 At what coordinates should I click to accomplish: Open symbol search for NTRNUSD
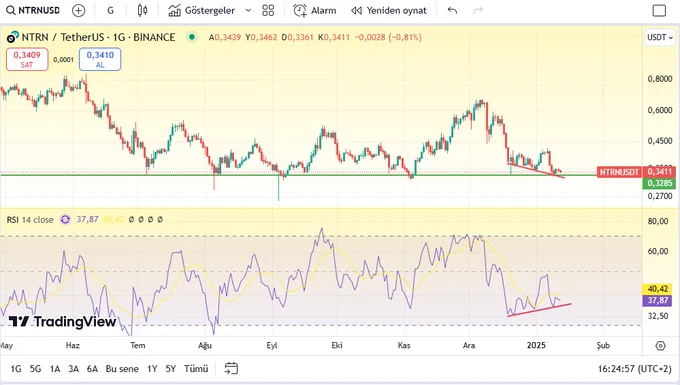pos(33,10)
